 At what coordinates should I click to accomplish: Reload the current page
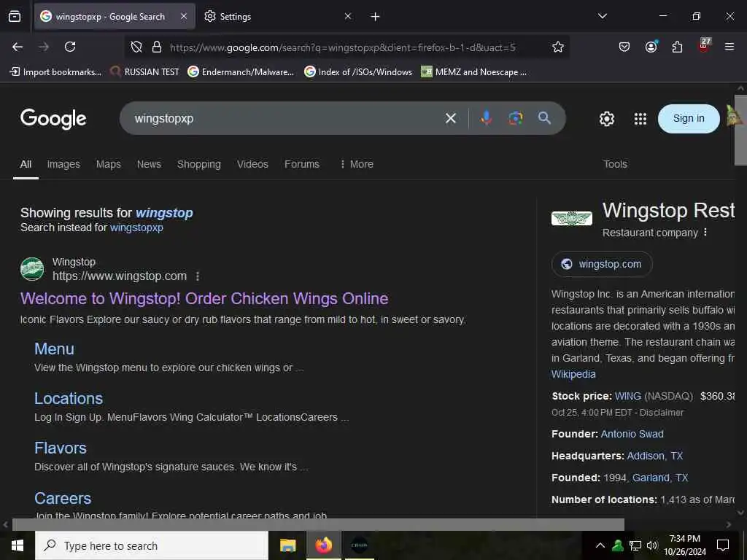pyautogui.click(x=70, y=47)
